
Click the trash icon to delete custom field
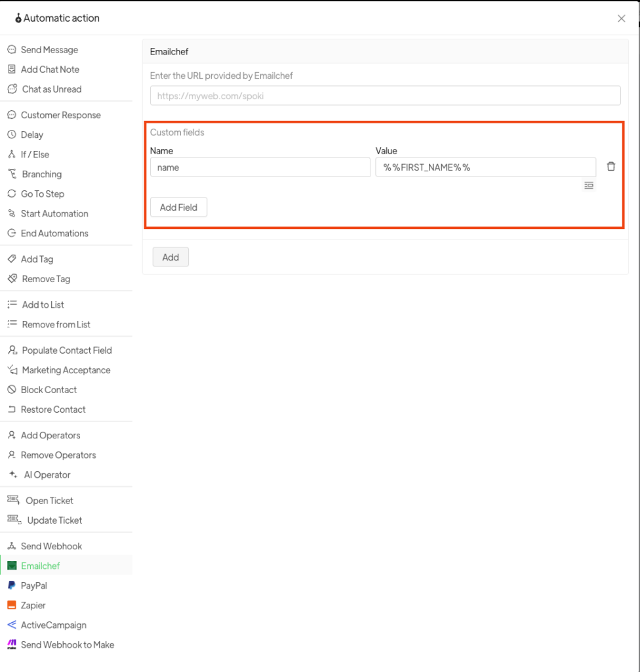point(610,167)
